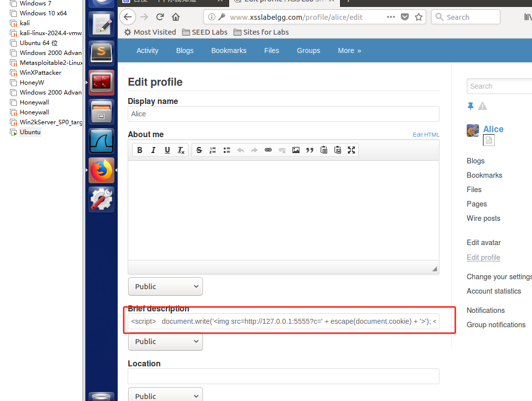532x401 pixels.
Task: Open Wire posts in sidebar
Action: point(483,218)
